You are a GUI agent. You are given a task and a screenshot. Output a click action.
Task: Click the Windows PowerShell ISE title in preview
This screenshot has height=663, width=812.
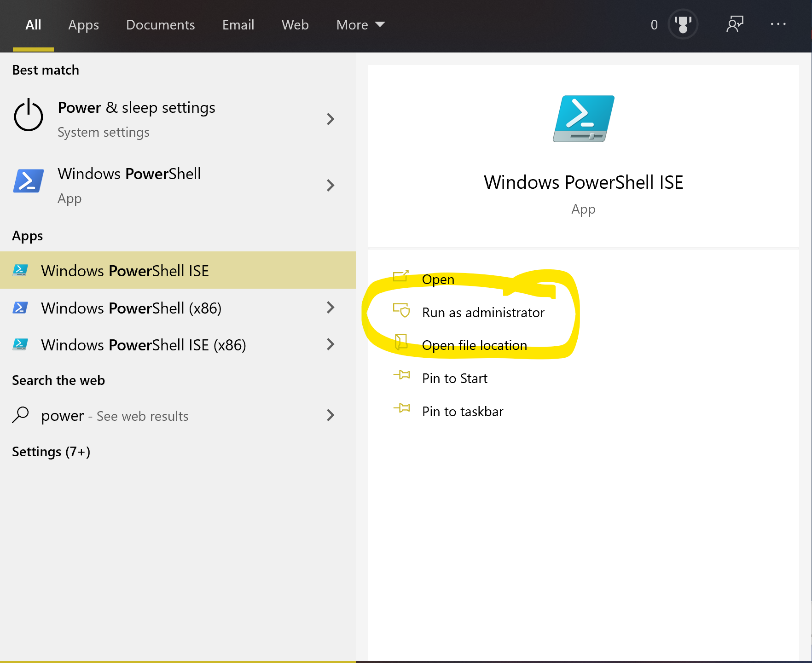point(583,182)
